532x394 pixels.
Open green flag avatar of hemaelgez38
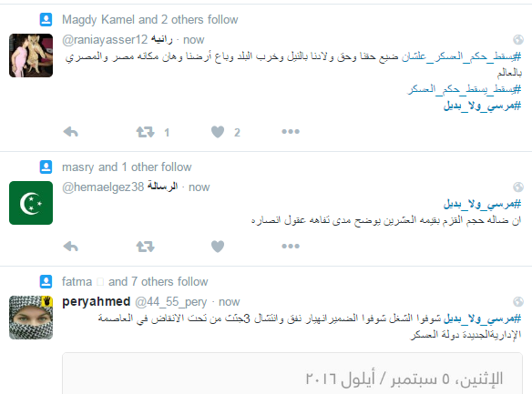tap(31, 203)
